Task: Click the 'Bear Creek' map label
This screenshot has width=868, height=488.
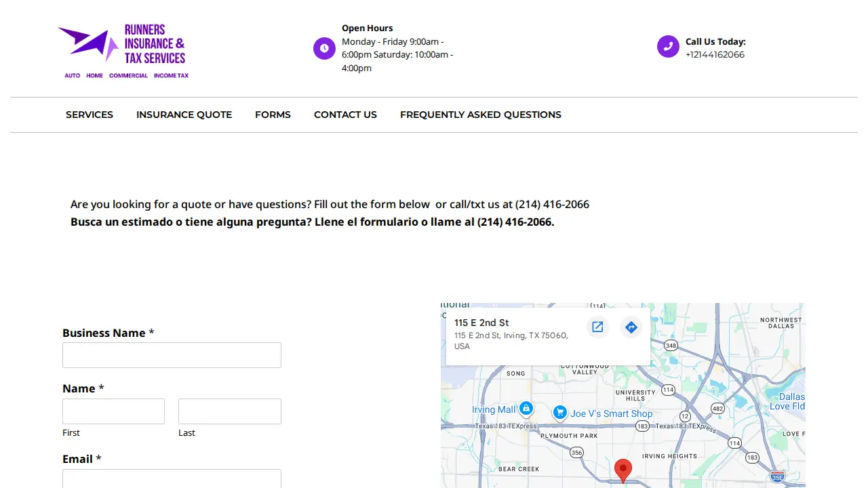Action: click(519, 469)
